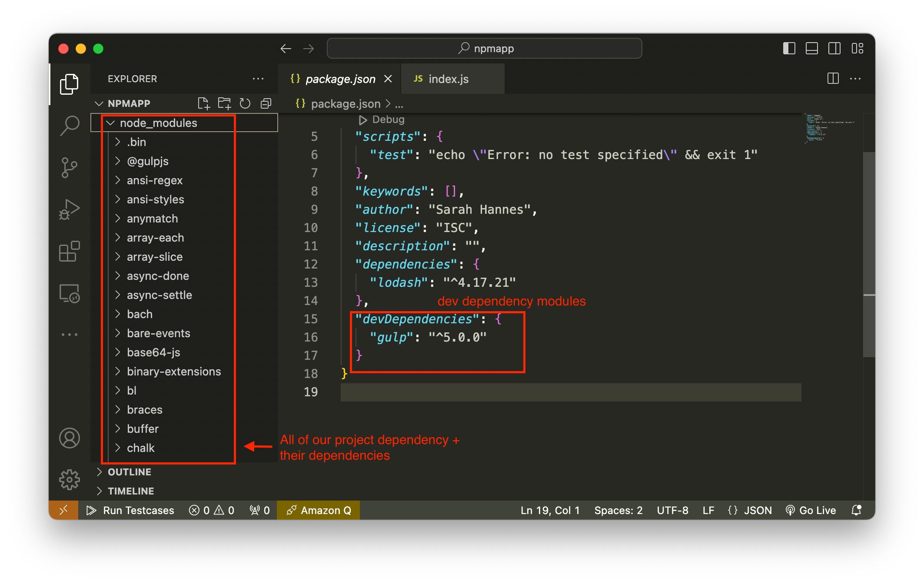Change file encoding UTF-8

pos(672,510)
